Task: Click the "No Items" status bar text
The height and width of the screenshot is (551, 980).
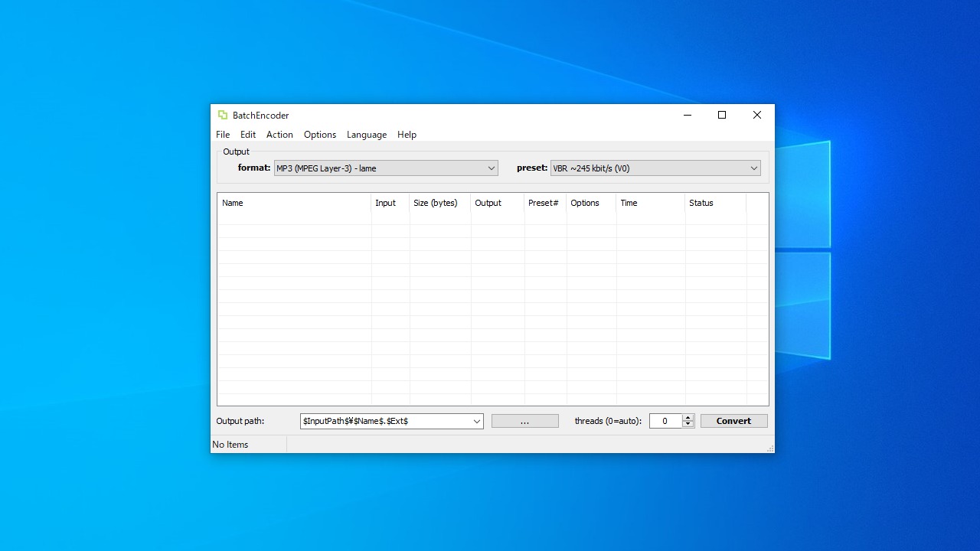Action: pyautogui.click(x=230, y=445)
